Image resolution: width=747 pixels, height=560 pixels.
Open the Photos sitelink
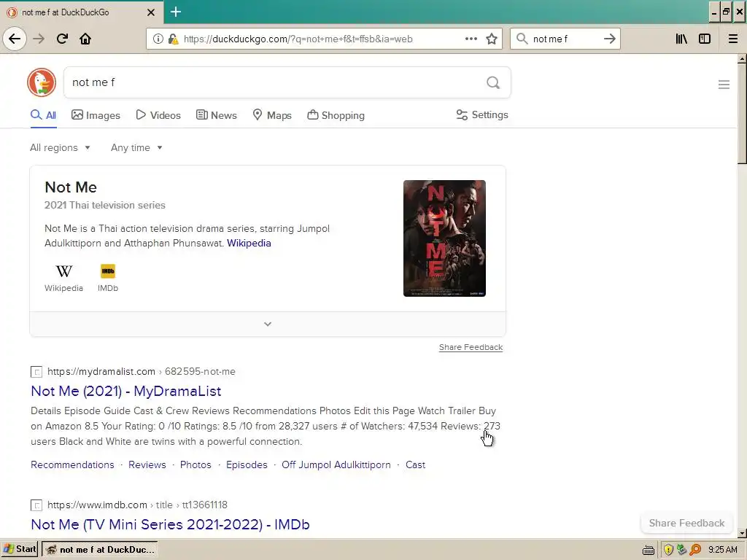(x=196, y=464)
